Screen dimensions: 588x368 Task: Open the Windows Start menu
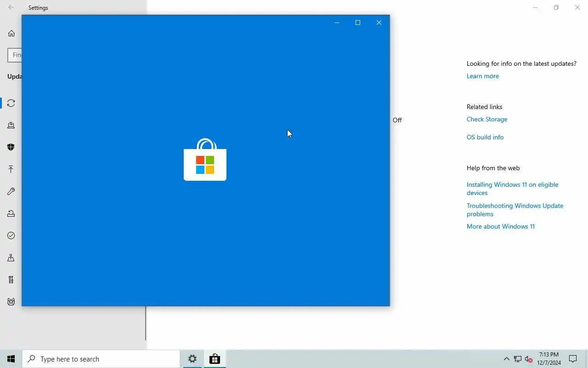click(x=11, y=359)
